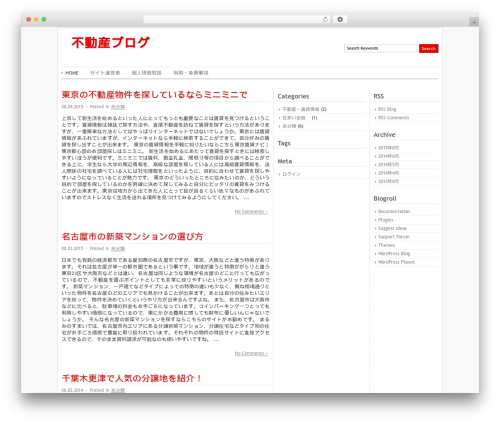The height and width of the screenshot is (423, 500).
Task: Open a new tab with the plus button
Action: (474, 22)
